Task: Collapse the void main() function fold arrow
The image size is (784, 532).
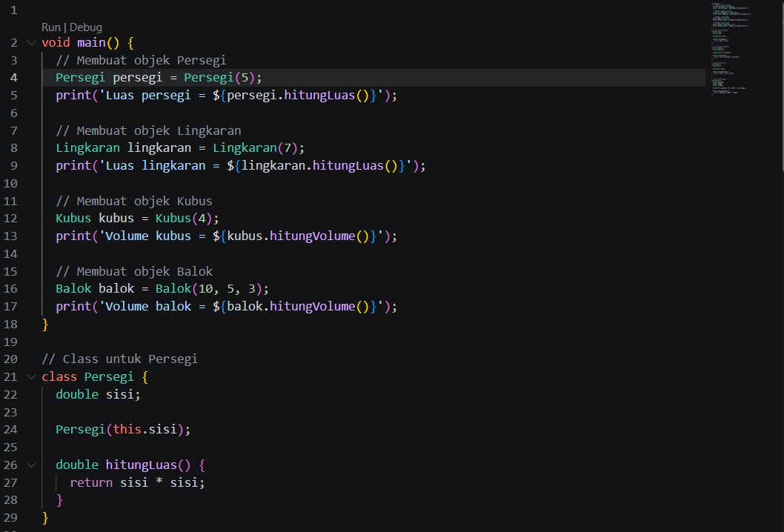Action: pyautogui.click(x=31, y=42)
